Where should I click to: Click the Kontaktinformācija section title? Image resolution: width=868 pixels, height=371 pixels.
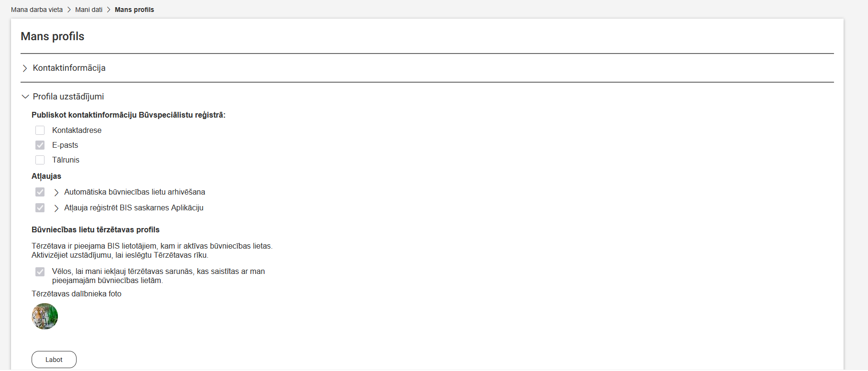pyautogui.click(x=69, y=68)
